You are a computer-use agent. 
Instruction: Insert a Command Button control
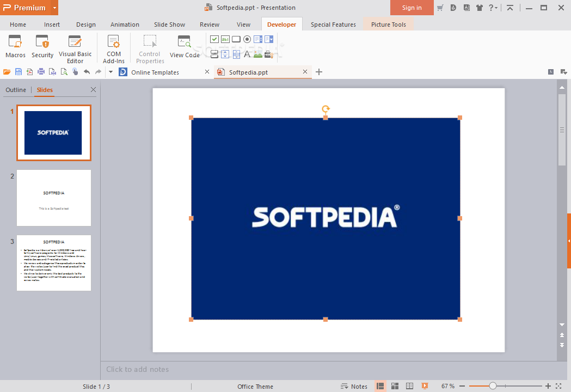point(236,39)
